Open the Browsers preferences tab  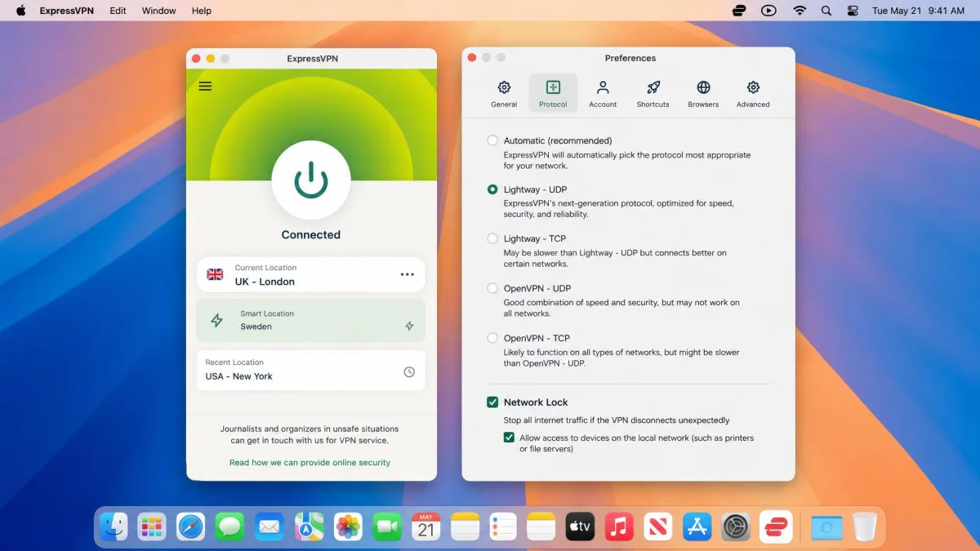coord(703,94)
